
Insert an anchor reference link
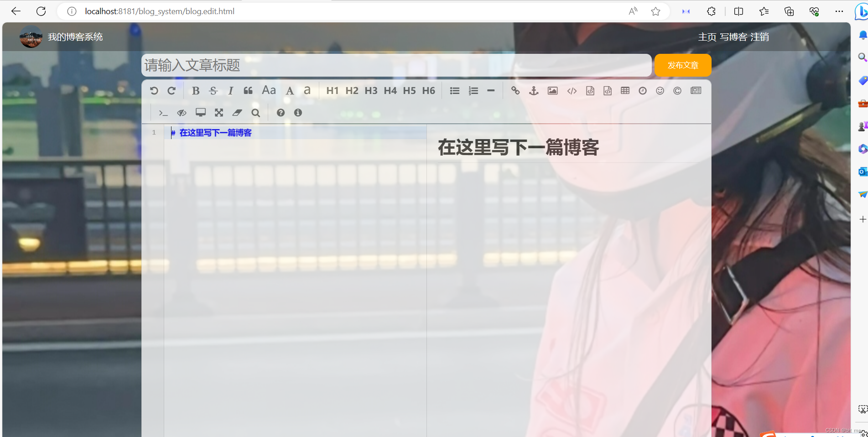click(534, 91)
